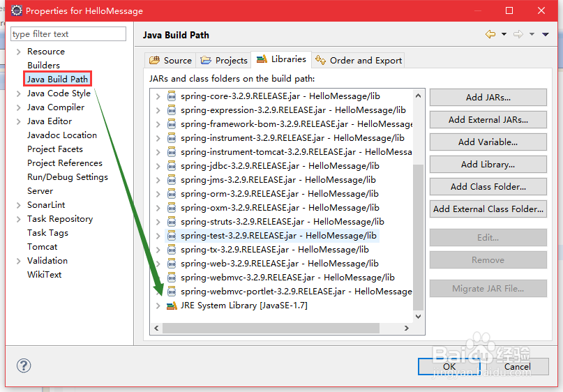Viewport: 563px width, 392px height.
Task: Expand the Java Editor node
Action: pos(18,121)
